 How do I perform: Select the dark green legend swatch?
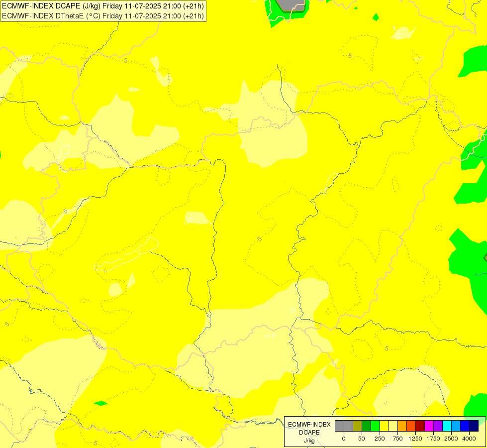(x=366, y=426)
